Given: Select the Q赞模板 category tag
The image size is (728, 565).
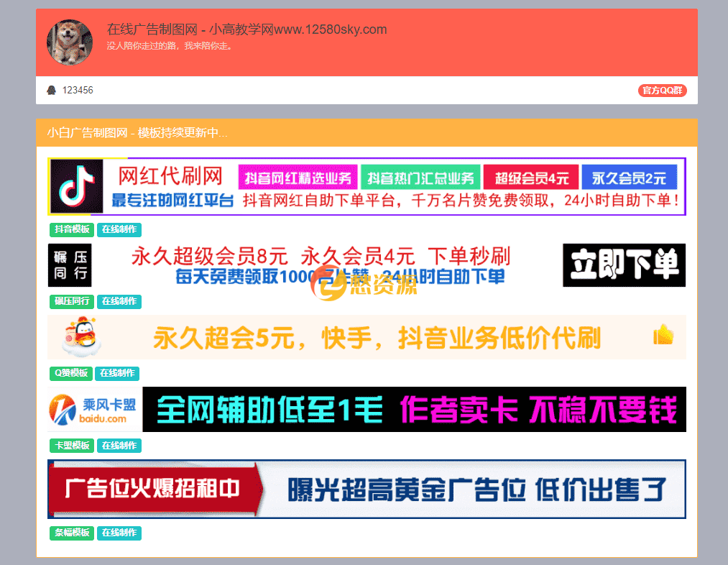Looking at the screenshot, I should [x=70, y=373].
